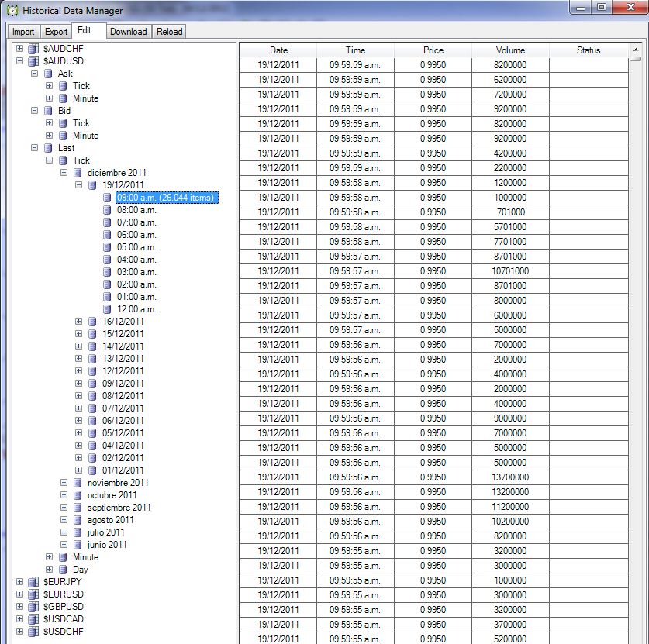Click the Last database icon
The height and width of the screenshot is (644, 649).
tap(48, 148)
